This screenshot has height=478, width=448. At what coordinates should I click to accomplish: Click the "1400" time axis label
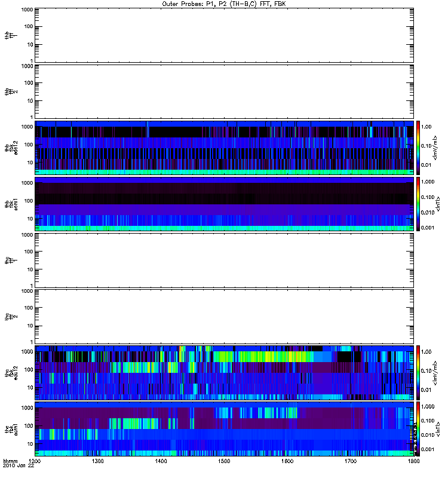[161, 461]
